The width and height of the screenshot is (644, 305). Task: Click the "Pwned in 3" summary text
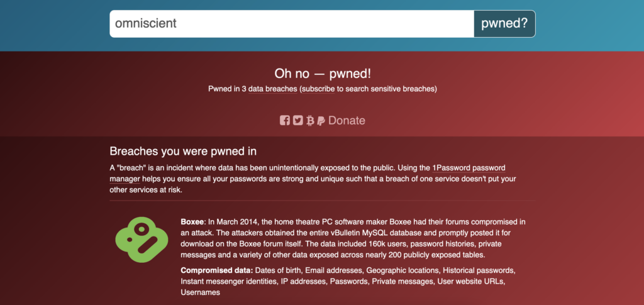pos(227,89)
